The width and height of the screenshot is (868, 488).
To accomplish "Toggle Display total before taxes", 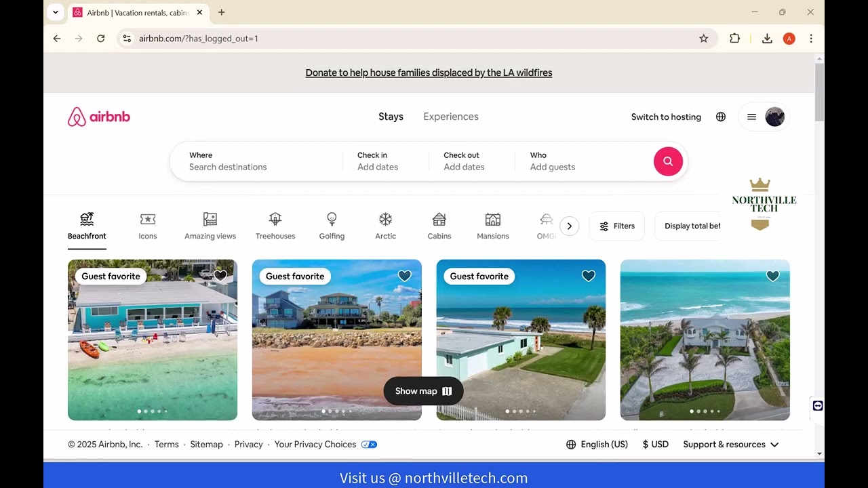I will pyautogui.click(x=692, y=226).
